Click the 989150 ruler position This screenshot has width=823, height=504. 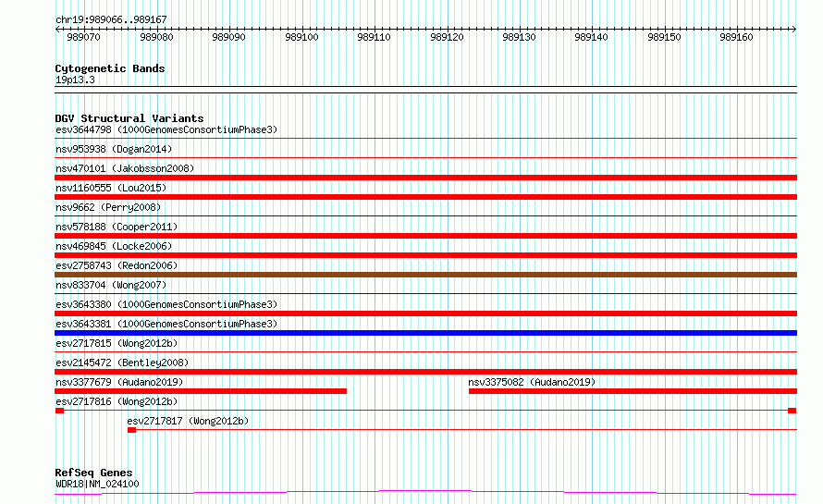pos(665,37)
